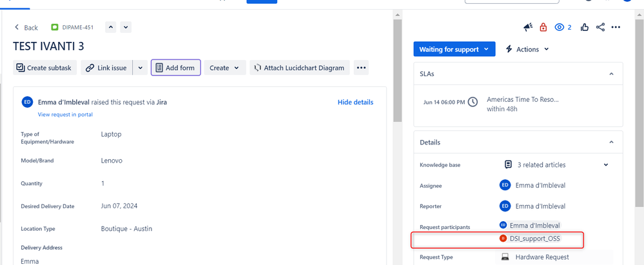
Task: Attach a Lucidchart Diagram
Action: point(299,68)
